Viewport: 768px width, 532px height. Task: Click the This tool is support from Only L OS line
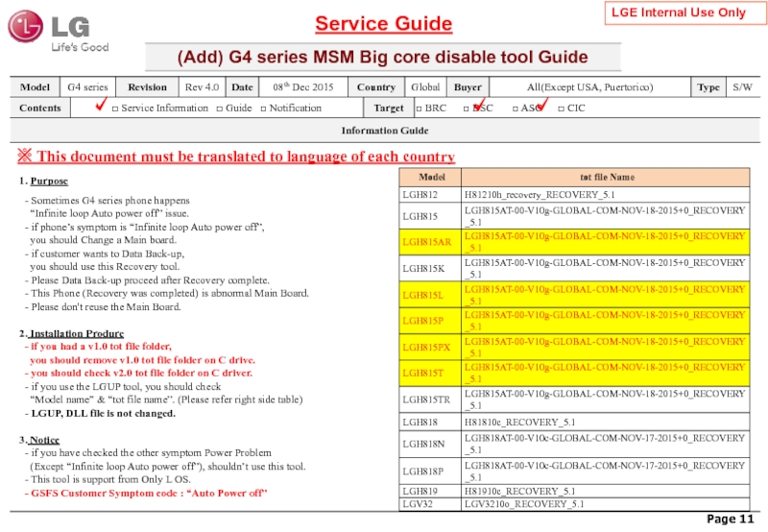tap(108, 479)
